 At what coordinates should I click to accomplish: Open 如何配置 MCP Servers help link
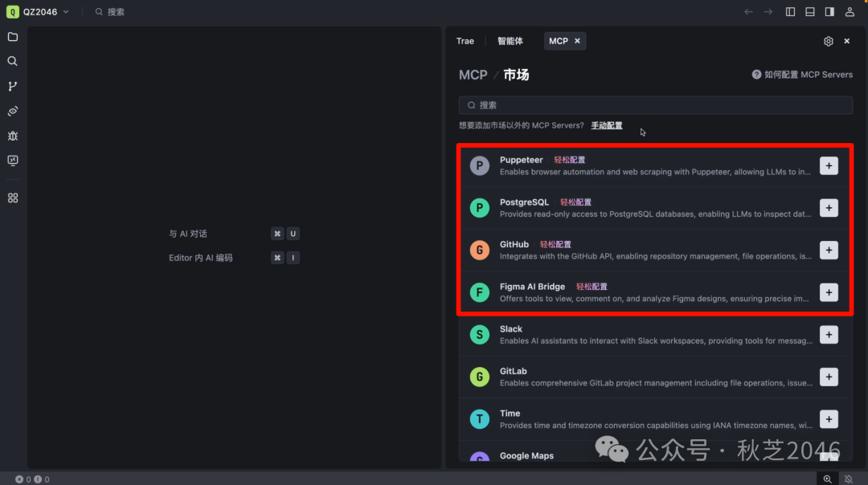802,75
